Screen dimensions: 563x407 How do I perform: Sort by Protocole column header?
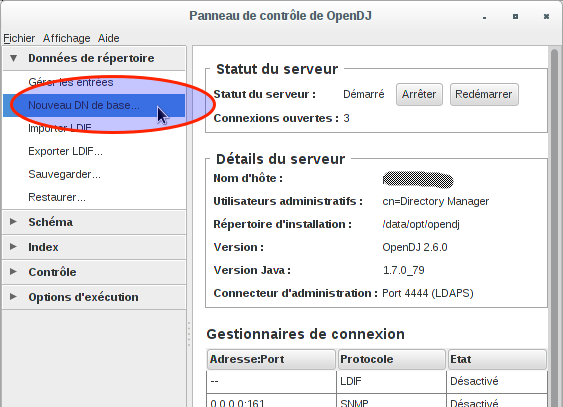[x=392, y=359]
